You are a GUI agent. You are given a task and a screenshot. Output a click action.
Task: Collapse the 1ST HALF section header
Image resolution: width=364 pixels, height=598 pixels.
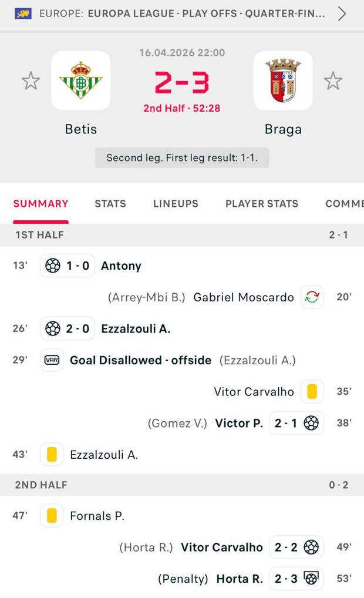point(182,235)
